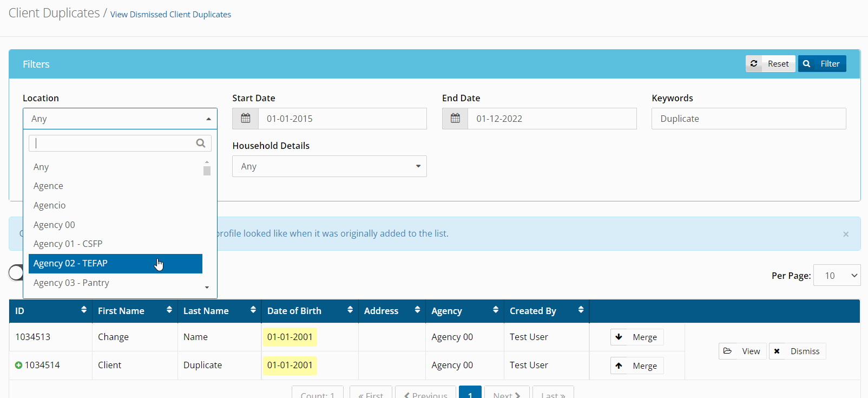Sort table by Created By column
Image resolution: width=868 pixels, height=398 pixels.
(x=580, y=310)
